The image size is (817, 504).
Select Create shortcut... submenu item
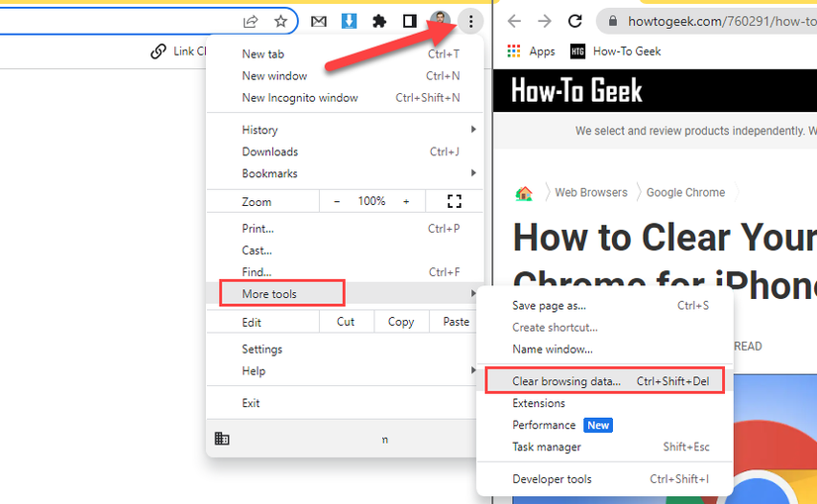[x=605, y=328]
